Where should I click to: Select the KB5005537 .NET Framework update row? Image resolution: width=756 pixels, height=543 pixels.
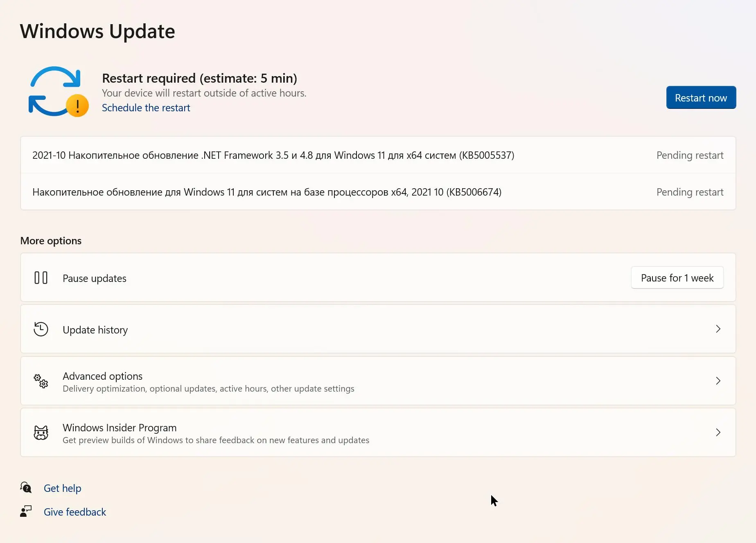pyautogui.click(x=378, y=155)
